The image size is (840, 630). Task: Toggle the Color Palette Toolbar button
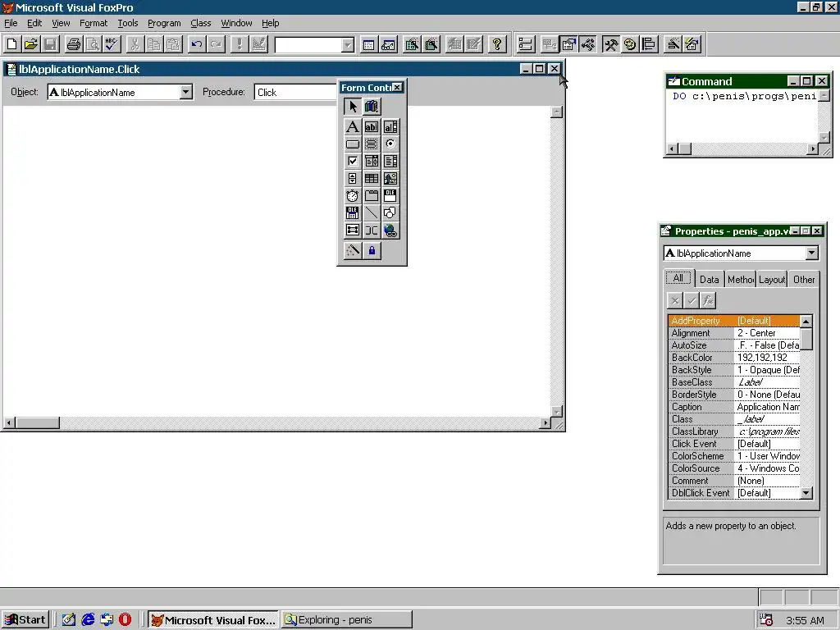pos(630,44)
